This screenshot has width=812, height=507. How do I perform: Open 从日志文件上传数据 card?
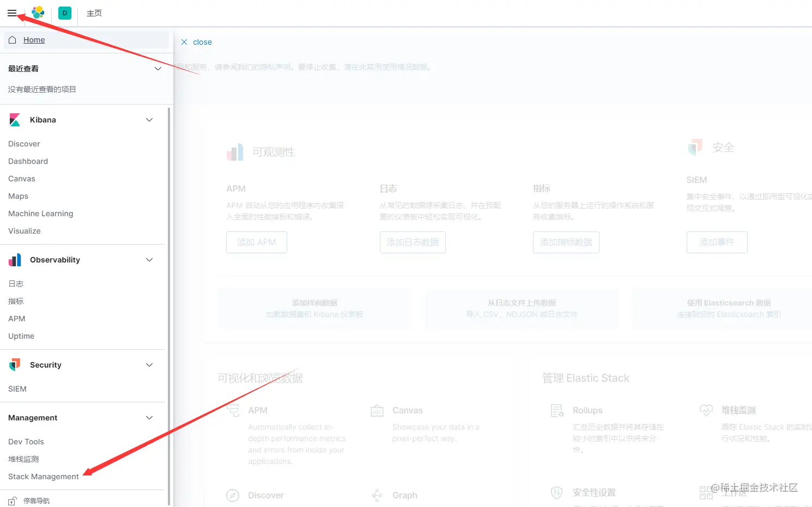tap(522, 309)
